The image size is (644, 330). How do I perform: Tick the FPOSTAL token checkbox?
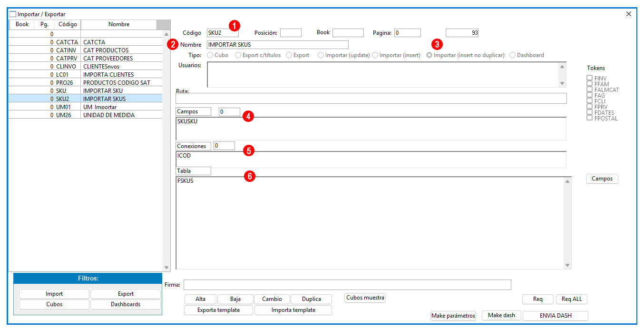pos(590,118)
